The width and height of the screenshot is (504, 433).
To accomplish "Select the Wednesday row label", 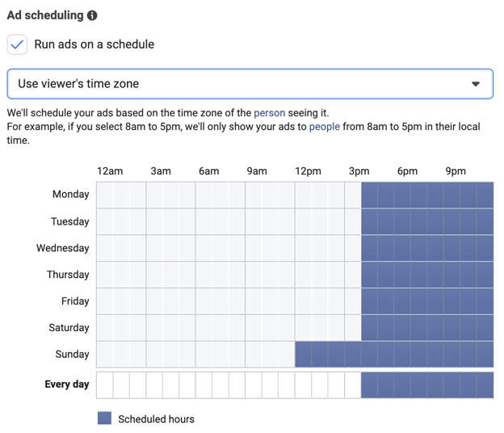I will point(62,248).
